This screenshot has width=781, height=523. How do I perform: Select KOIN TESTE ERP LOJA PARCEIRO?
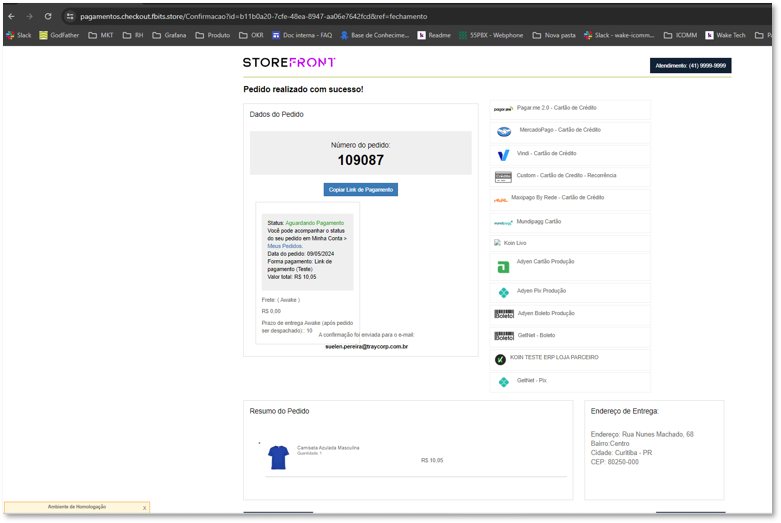click(570, 359)
